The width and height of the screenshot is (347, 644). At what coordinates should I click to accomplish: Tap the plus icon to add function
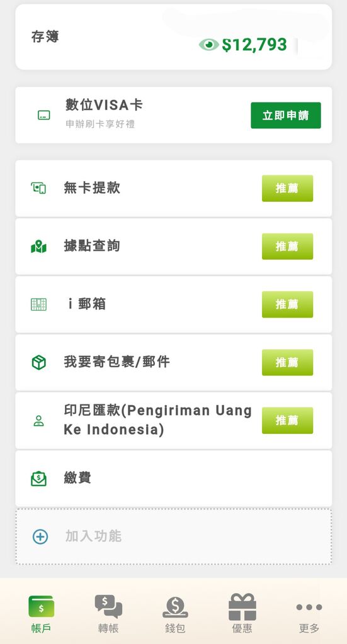coord(40,537)
